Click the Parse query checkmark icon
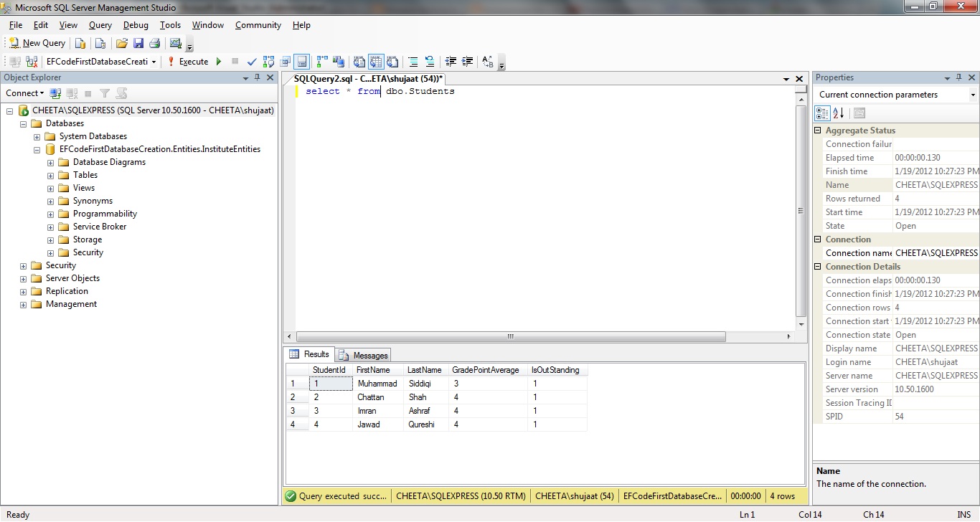The width and height of the screenshot is (980, 522). [252, 62]
